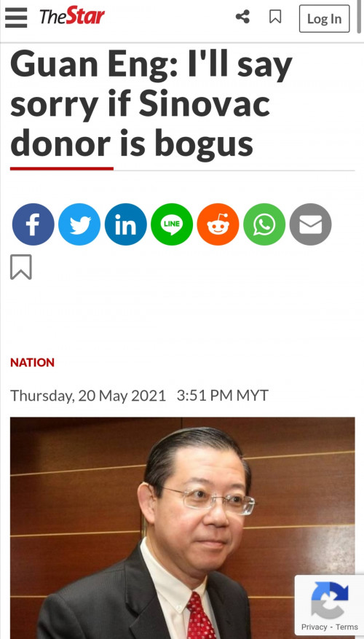The height and width of the screenshot is (639, 364).
Task: Toggle bookmark below share icons
Action: pyautogui.click(x=21, y=267)
